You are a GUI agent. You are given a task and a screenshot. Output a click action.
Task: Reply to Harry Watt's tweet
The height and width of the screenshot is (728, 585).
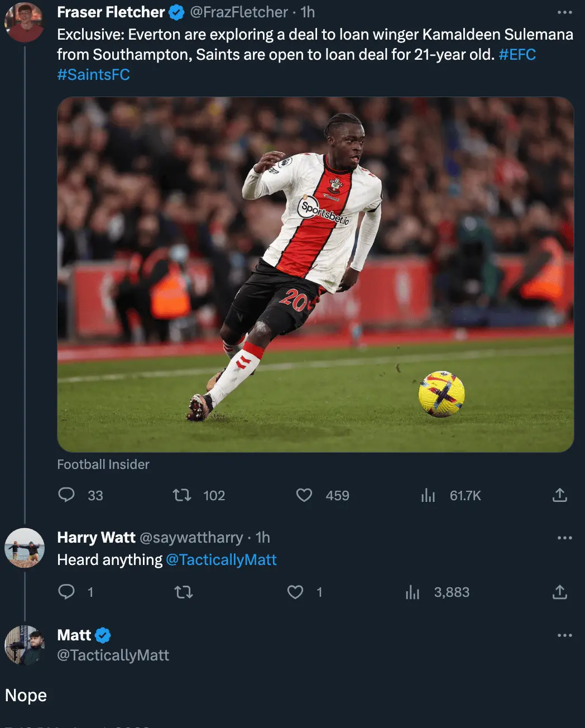[x=66, y=592]
